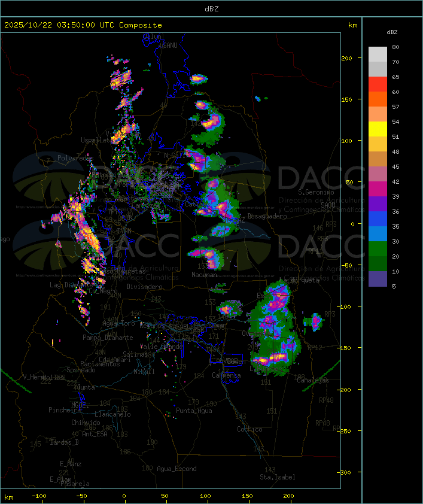The width and height of the screenshot is (423, 504).
Task: Click the 'RP12' road label
Action: pyautogui.click(x=315, y=347)
